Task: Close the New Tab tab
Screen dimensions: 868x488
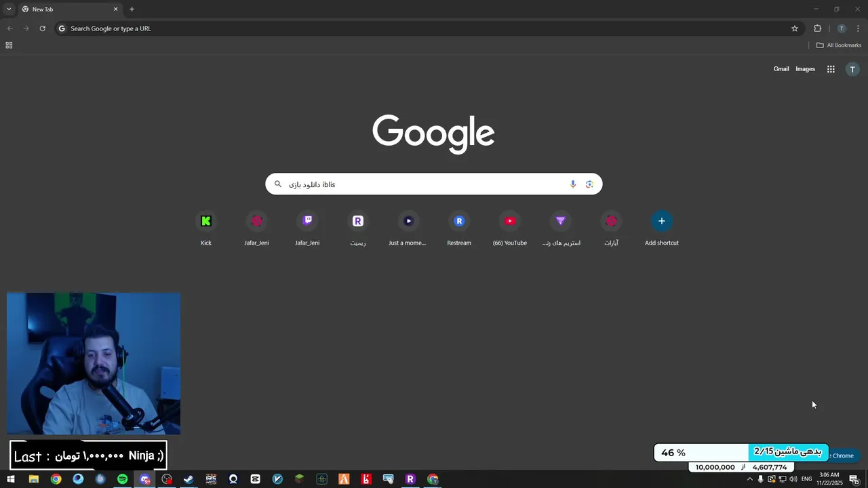Action: (x=115, y=9)
